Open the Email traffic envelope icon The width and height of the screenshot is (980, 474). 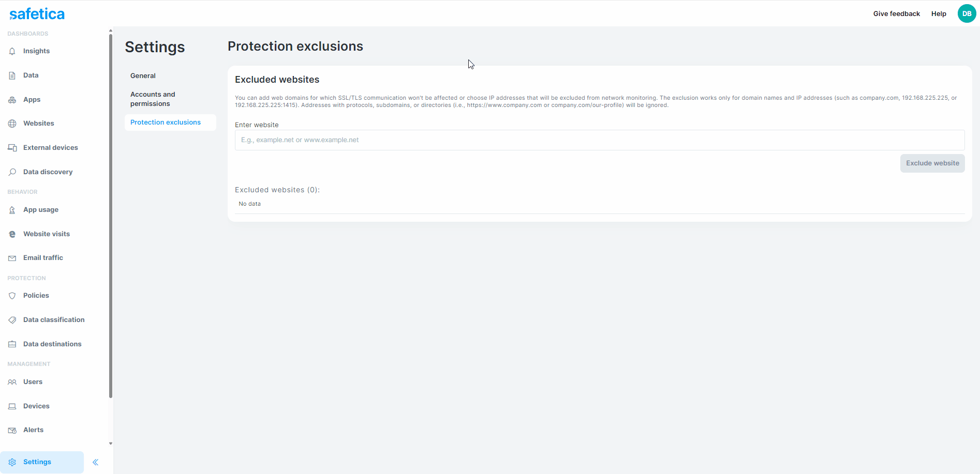pos(12,257)
